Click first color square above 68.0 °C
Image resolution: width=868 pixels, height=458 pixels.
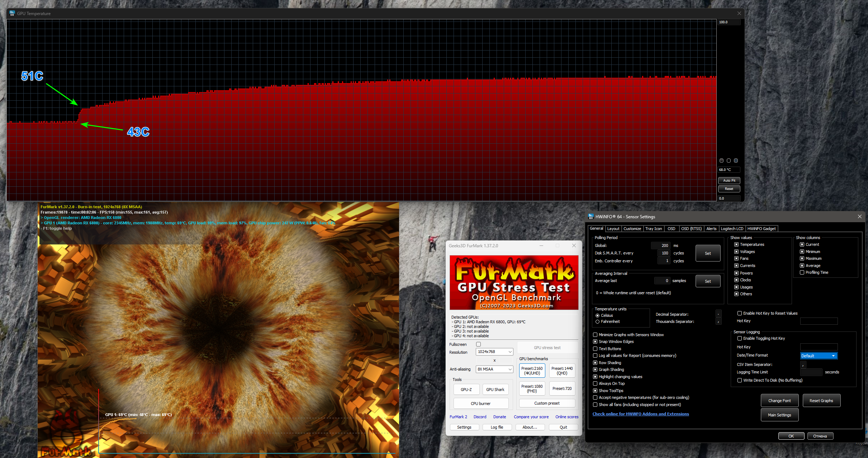[x=722, y=161]
